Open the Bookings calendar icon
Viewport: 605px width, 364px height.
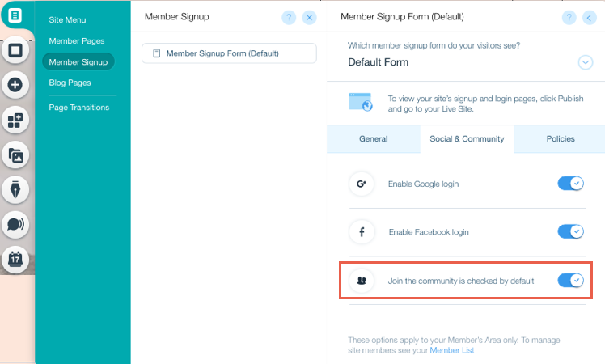click(x=15, y=259)
